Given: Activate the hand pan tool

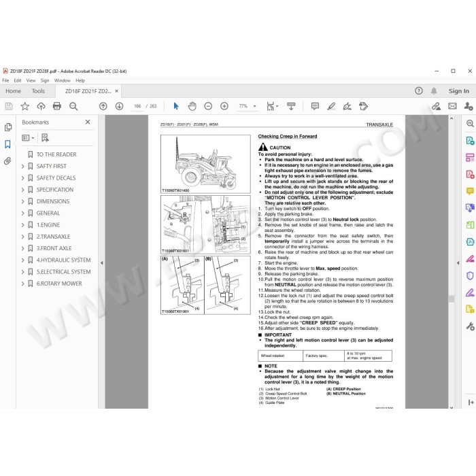Looking at the screenshot, I should coord(192,106).
